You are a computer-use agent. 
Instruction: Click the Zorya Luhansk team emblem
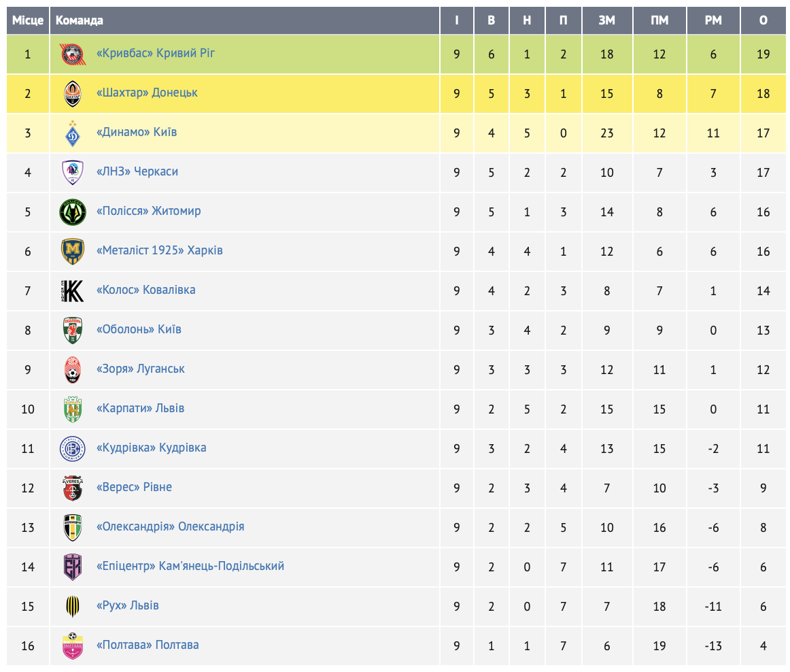(x=72, y=369)
